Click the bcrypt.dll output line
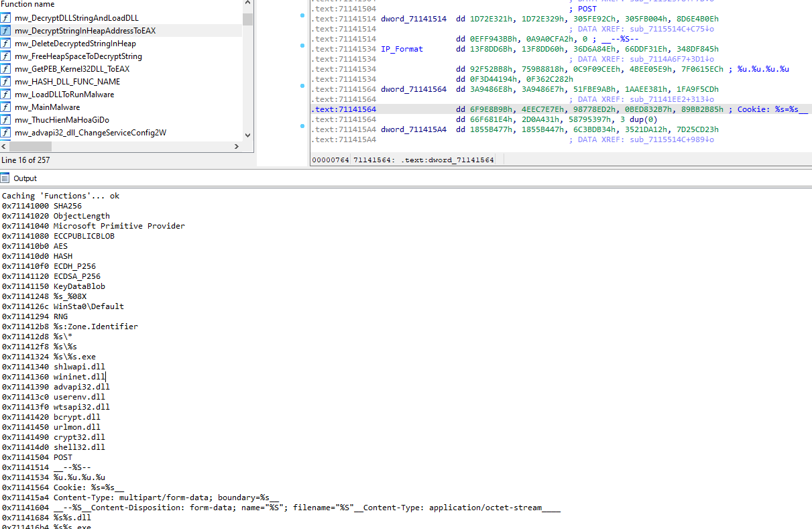The height and width of the screenshot is (529, 812). pyautogui.click(x=51, y=417)
